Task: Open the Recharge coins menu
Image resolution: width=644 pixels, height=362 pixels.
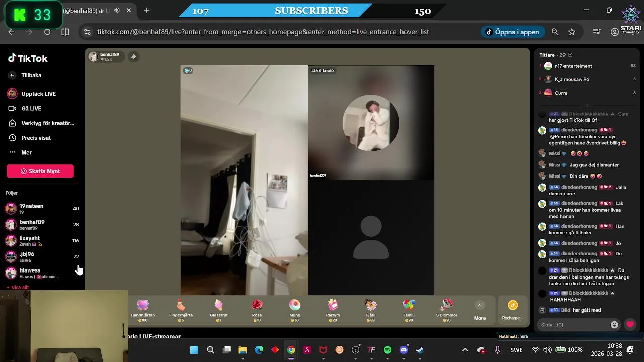Action: (x=512, y=311)
